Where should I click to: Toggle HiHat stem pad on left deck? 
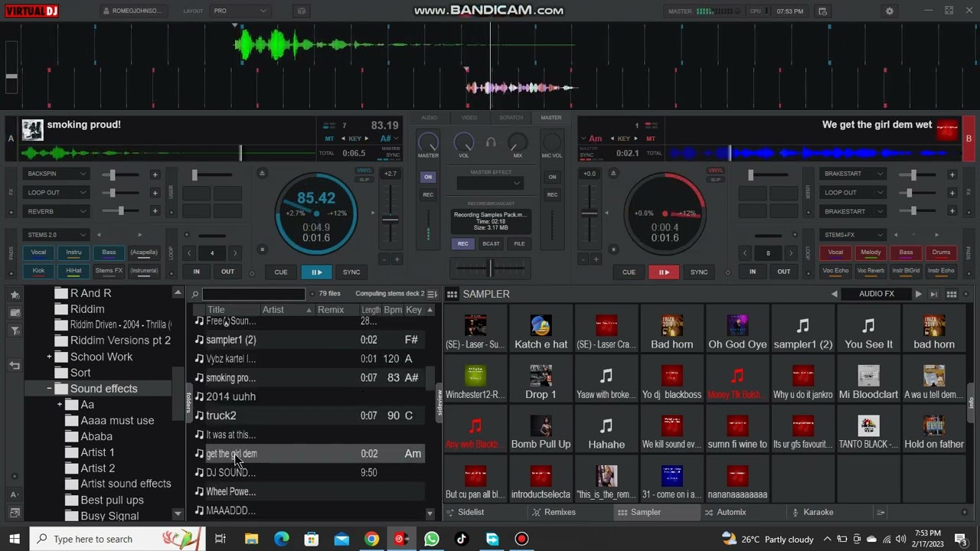pos(73,270)
